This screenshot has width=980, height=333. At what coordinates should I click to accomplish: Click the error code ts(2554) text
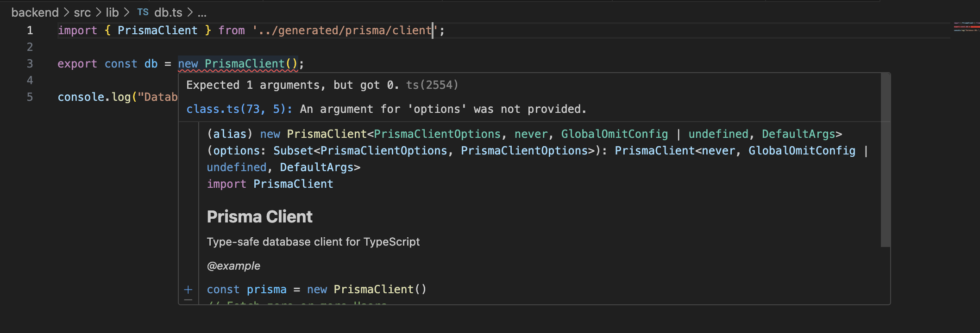[432, 85]
